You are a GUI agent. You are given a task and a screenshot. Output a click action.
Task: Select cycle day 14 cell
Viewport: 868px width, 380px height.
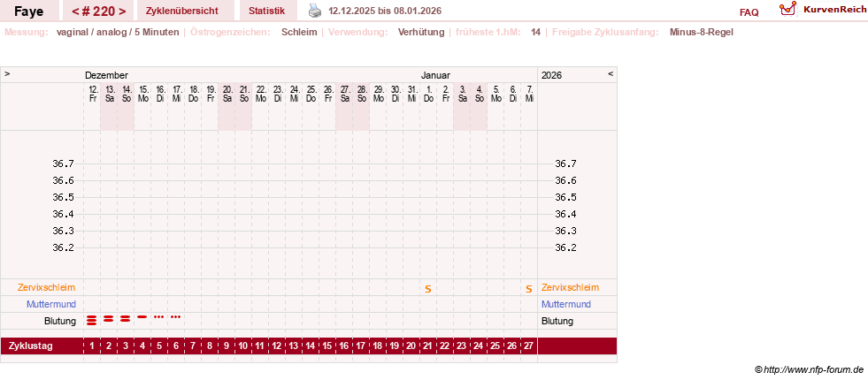coord(311,346)
